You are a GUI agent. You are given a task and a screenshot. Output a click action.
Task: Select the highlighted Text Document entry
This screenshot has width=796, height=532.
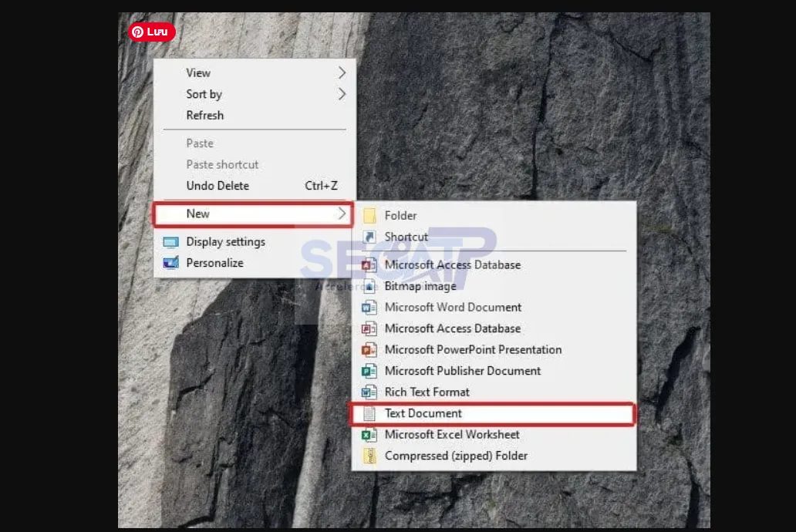(x=423, y=413)
